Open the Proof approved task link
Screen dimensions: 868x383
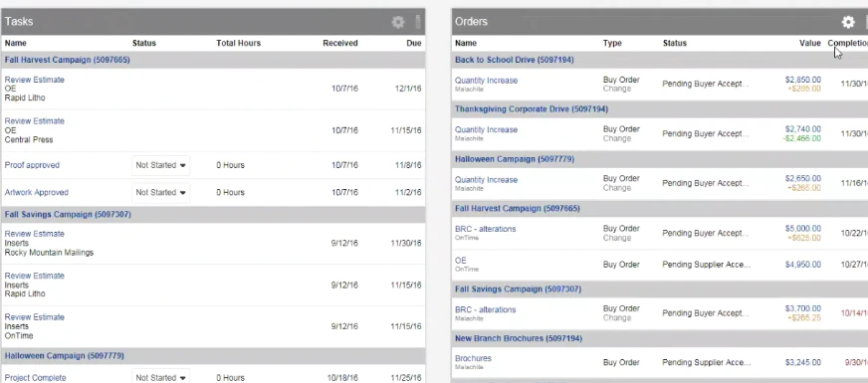[32, 165]
